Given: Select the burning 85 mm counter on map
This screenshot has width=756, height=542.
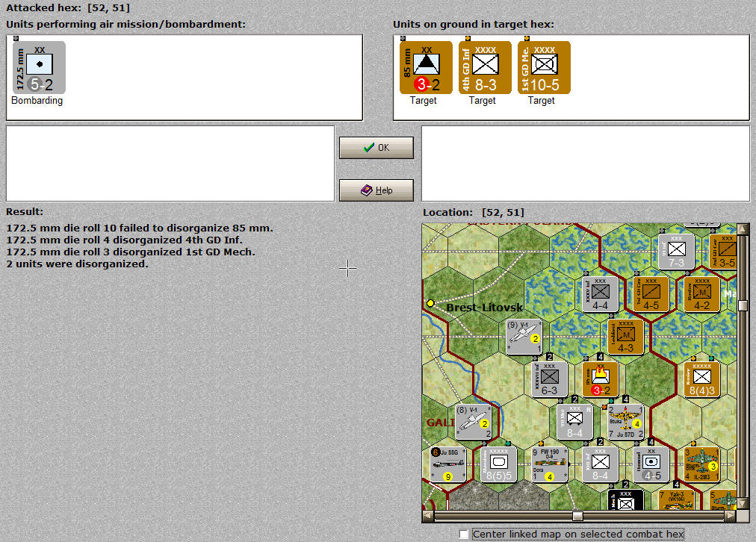Looking at the screenshot, I should coord(601,380).
